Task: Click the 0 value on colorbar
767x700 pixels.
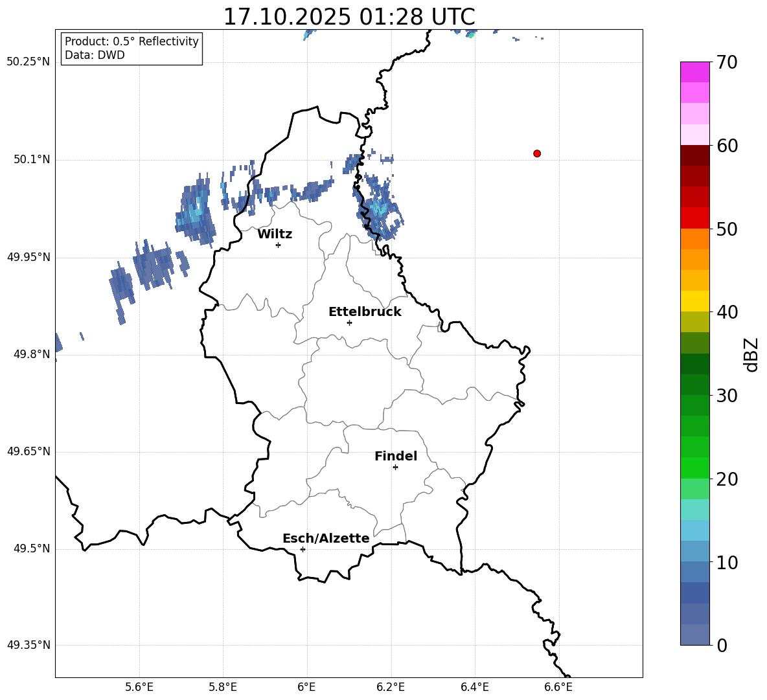Action: coord(722,645)
